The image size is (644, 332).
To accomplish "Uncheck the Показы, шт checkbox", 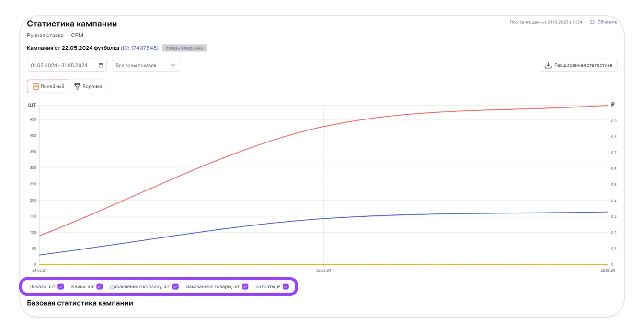I will coord(61,287).
